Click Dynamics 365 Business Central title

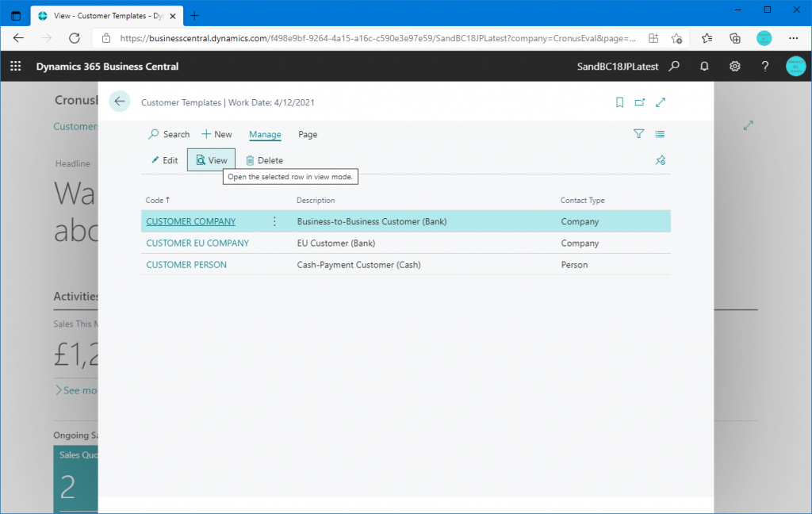[x=107, y=67]
